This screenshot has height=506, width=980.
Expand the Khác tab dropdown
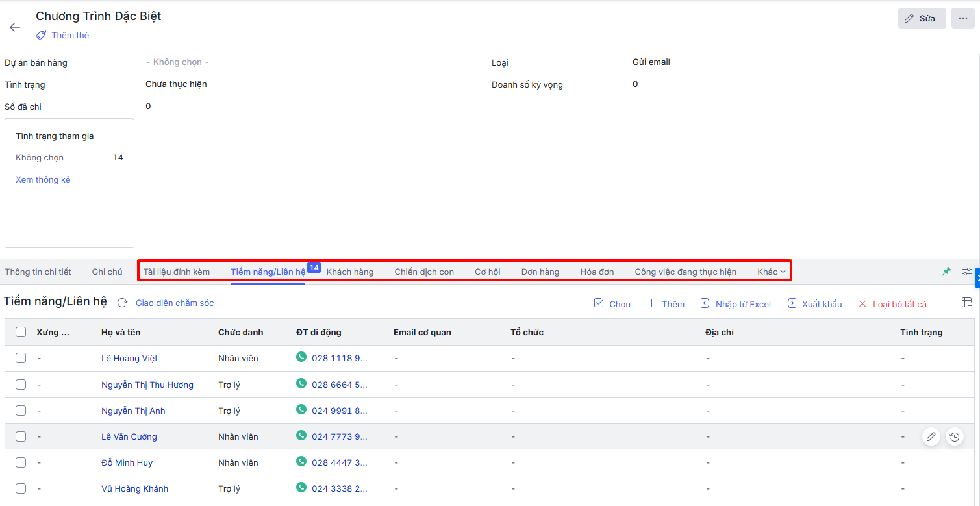coord(772,272)
